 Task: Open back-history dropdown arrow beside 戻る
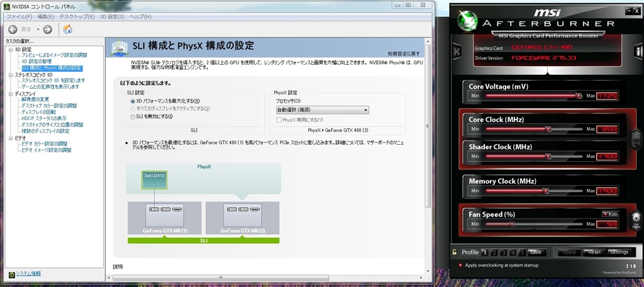(x=38, y=29)
